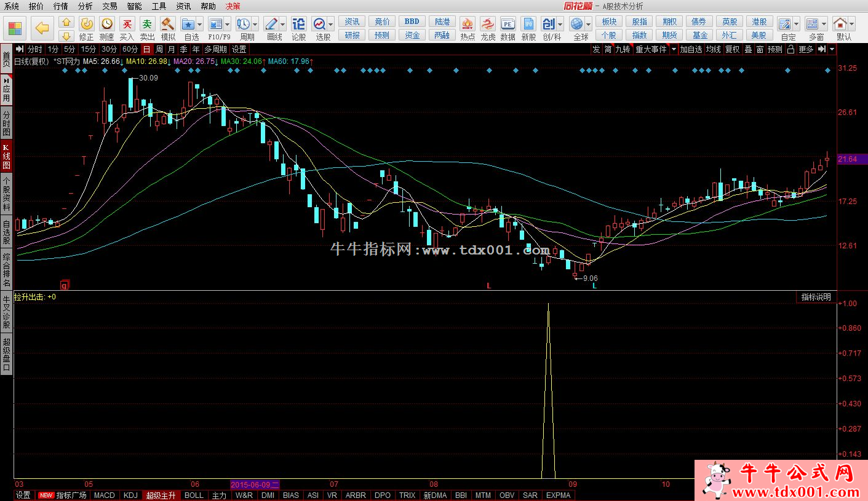Select the 60分 period on timeframe bar
868x501 pixels.
click(x=130, y=49)
